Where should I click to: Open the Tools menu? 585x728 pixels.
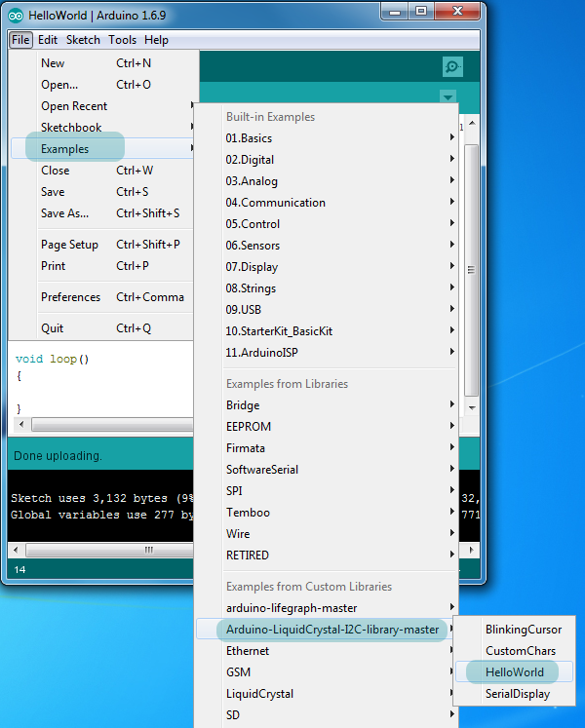123,40
